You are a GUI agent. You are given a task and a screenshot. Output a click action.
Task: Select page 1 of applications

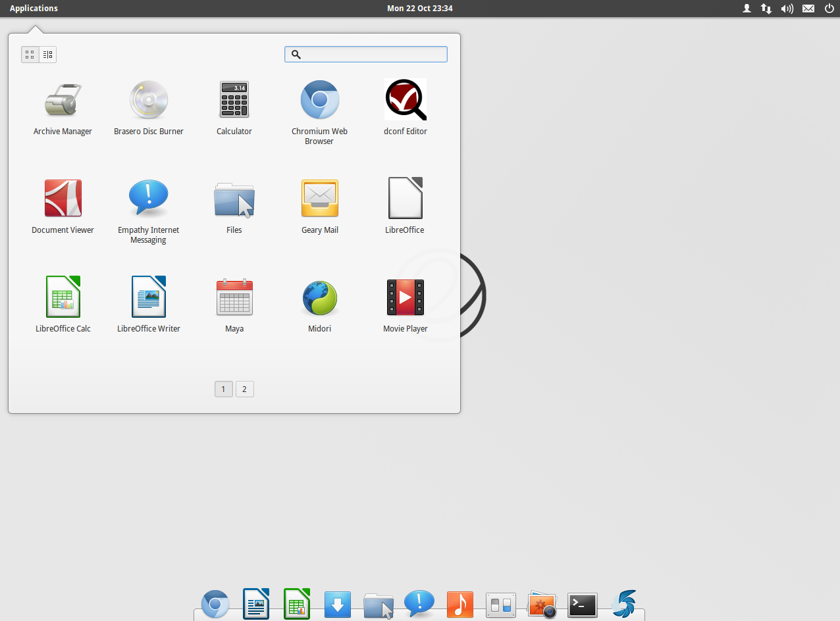[223, 389]
